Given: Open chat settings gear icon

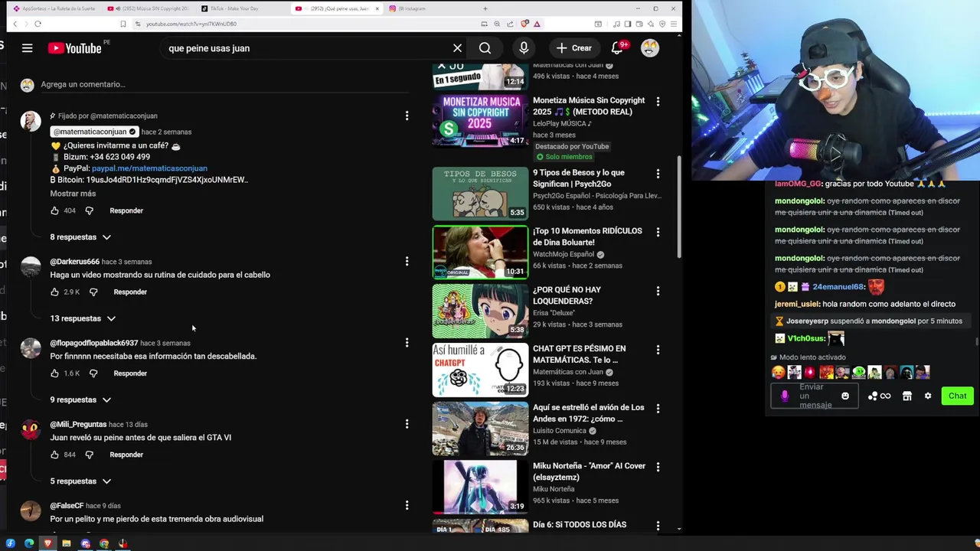Looking at the screenshot, I should [x=928, y=396].
